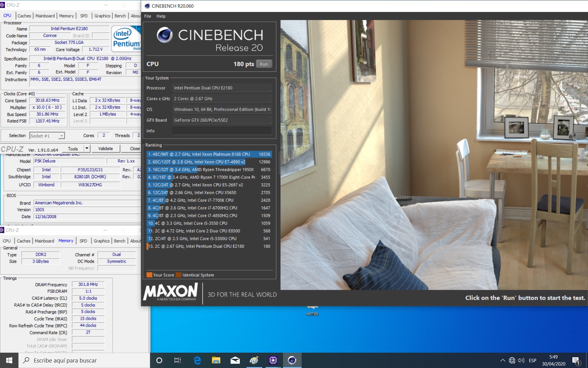Type in the Windows search box
This screenshot has width=588, height=368.
(84, 360)
